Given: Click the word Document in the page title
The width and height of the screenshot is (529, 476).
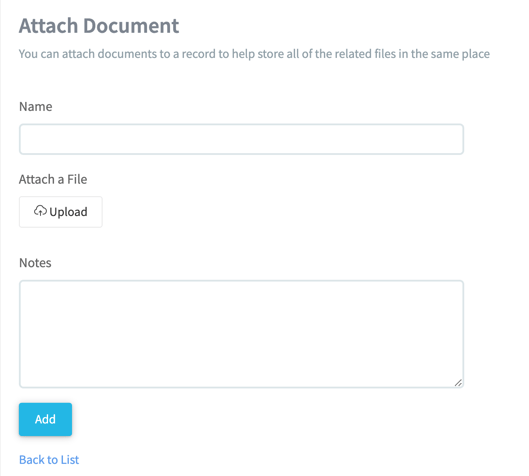Looking at the screenshot, I should click(x=131, y=26).
